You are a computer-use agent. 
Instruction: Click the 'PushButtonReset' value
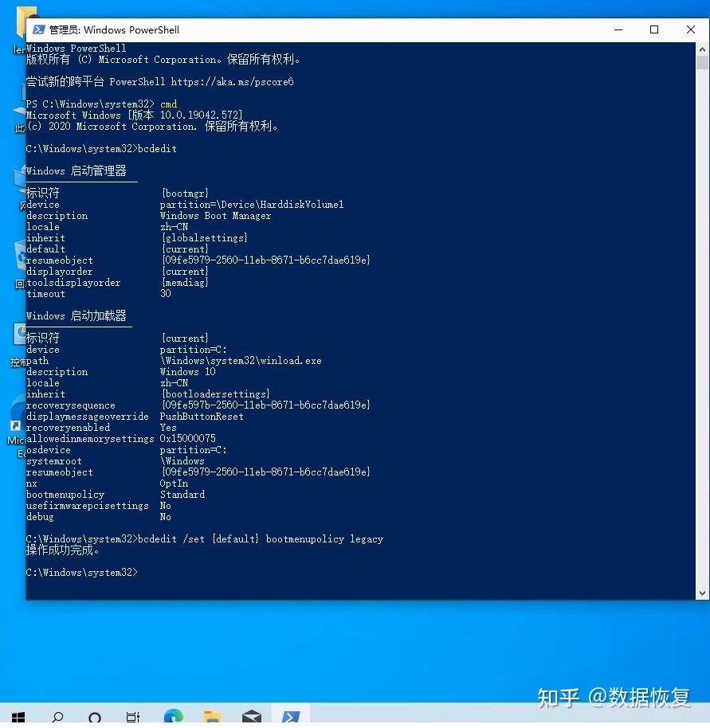pyautogui.click(x=202, y=417)
